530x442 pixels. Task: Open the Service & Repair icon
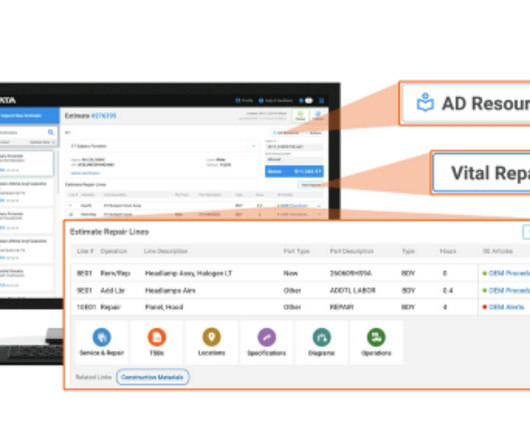(101, 337)
